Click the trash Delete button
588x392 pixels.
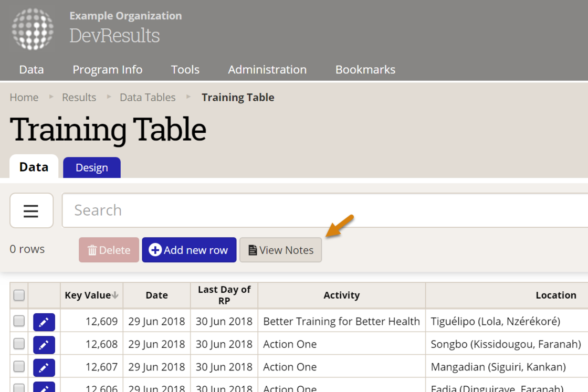click(x=109, y=250)
